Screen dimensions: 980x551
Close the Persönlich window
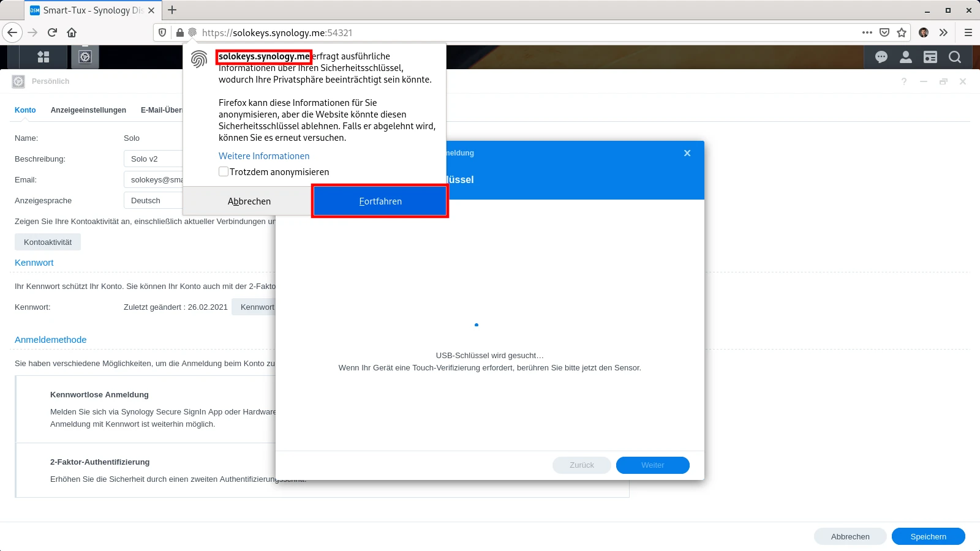point(963,81)
